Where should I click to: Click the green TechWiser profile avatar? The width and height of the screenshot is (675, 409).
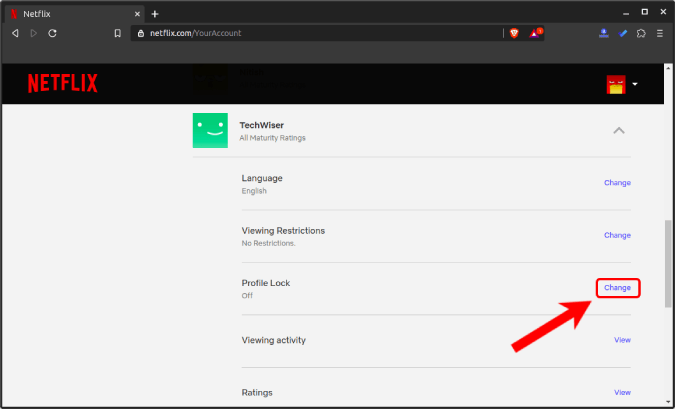210,130
